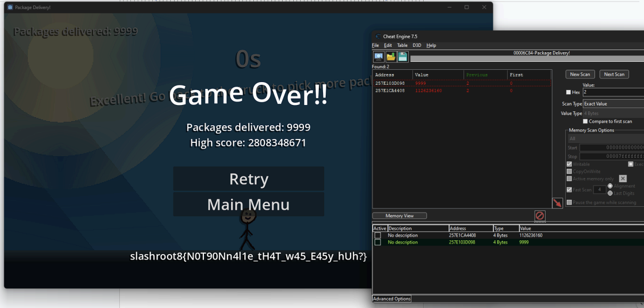Click the 1126236160 value in the address list

[531, 236]
